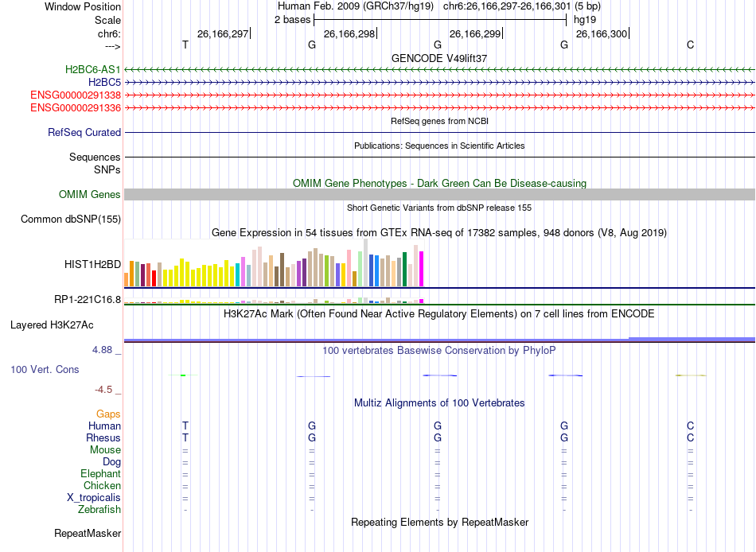Click the HIST1H2BD label
The width and height of the screenshot is (756, 552).
(x=92, y=264)
